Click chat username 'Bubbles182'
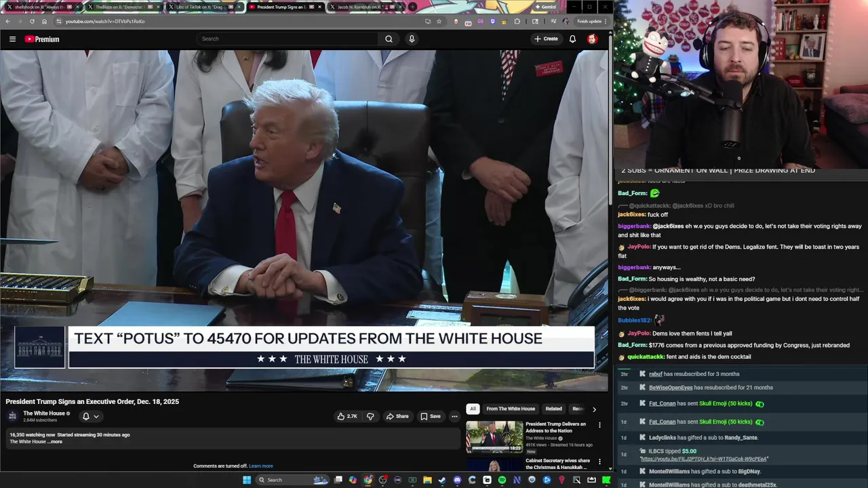 coord(634,320)
